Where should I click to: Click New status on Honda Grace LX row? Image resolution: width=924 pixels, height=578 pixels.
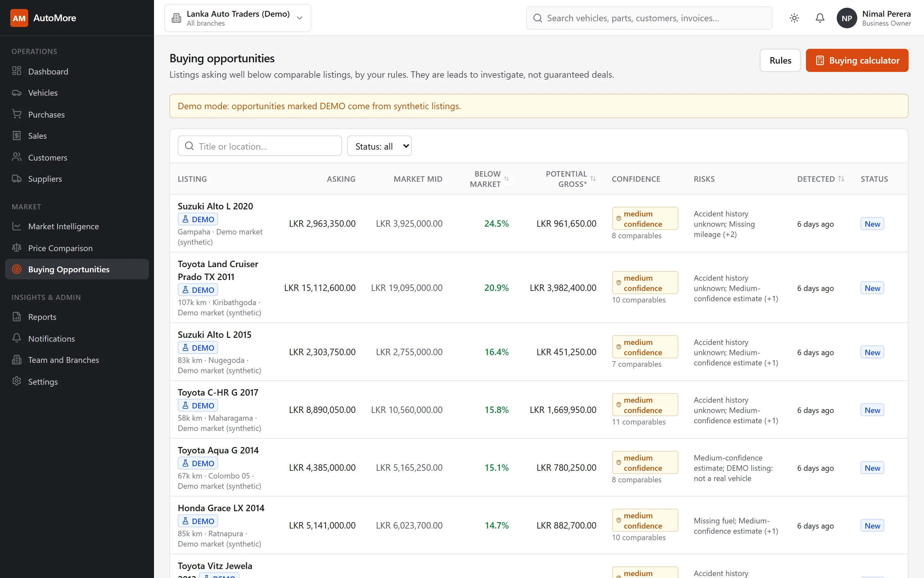pyautogui.click(x=872, y=526)
